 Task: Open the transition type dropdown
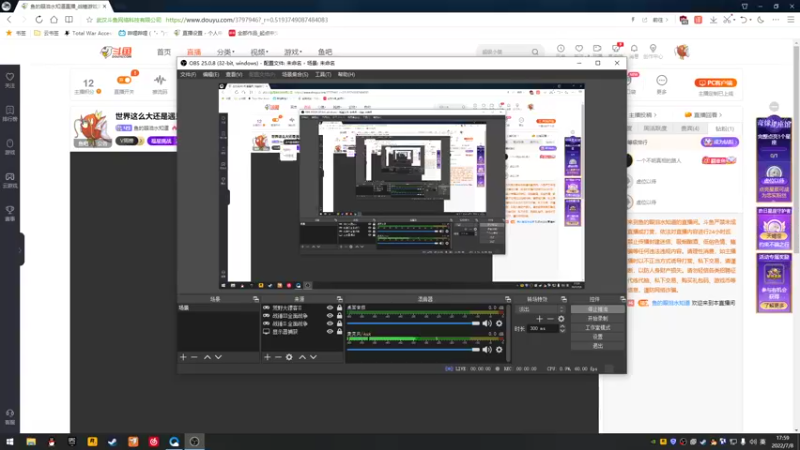(541, 309)
